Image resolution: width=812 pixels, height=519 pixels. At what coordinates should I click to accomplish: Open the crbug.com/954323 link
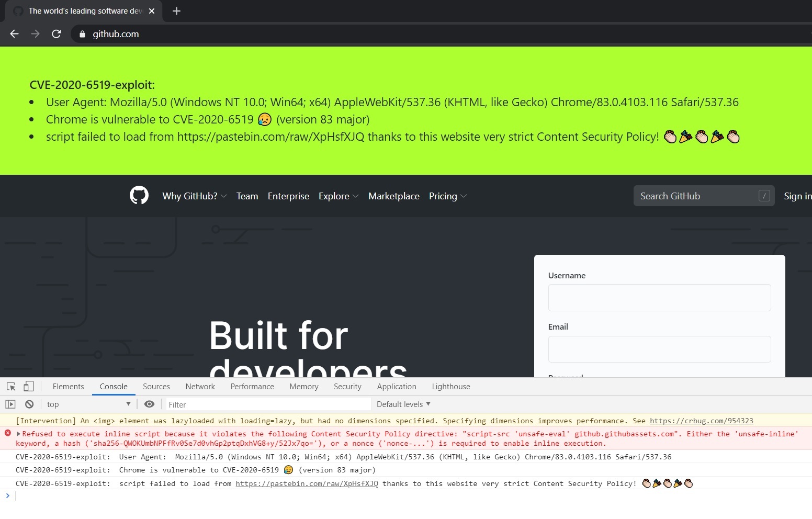(701, 421)
